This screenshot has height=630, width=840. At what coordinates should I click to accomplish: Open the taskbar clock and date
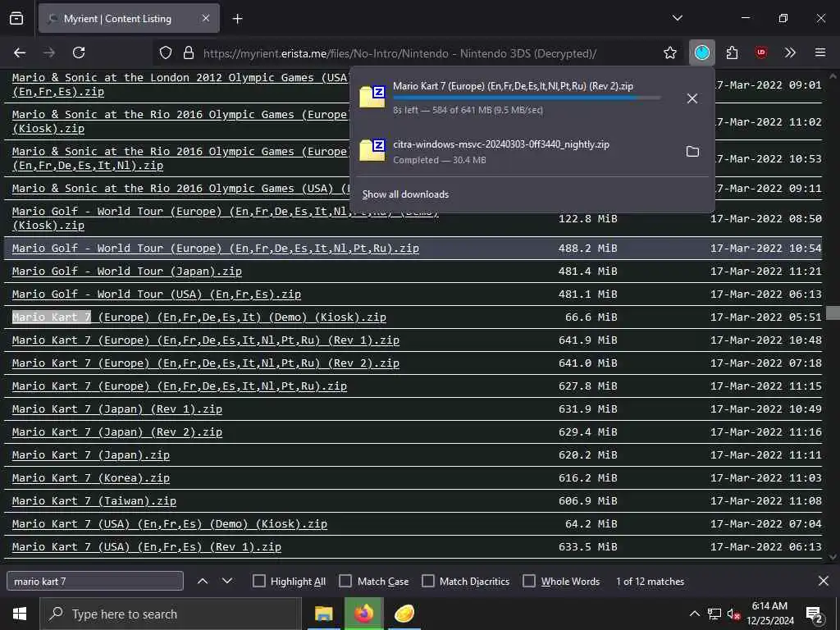pos(769,614)
